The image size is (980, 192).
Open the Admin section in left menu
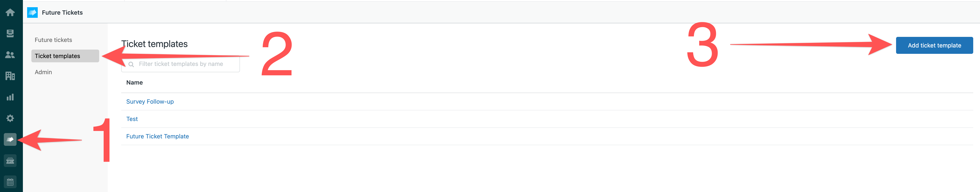tap(43, 72)
